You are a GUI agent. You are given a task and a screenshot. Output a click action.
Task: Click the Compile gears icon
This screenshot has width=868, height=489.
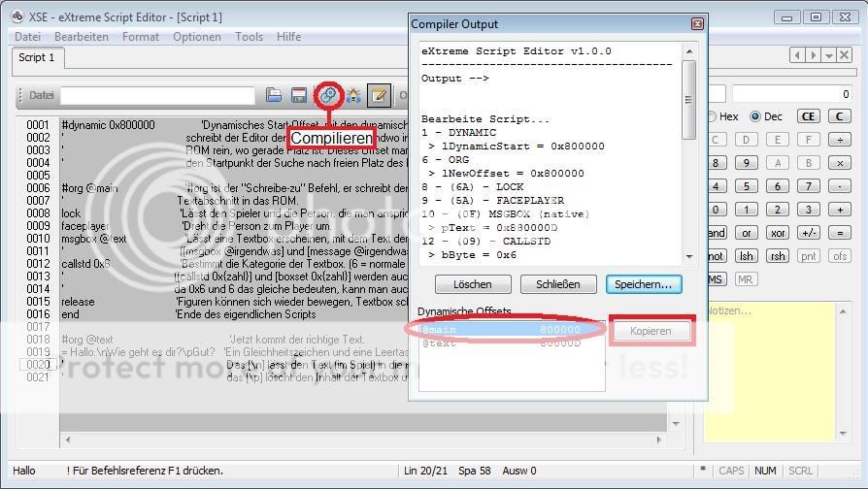(327, 95)
